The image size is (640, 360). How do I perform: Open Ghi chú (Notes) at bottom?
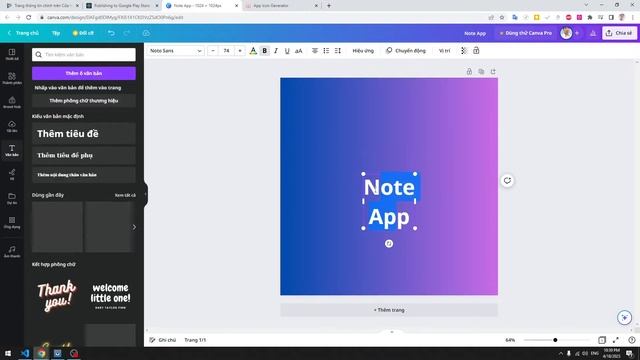162,340
